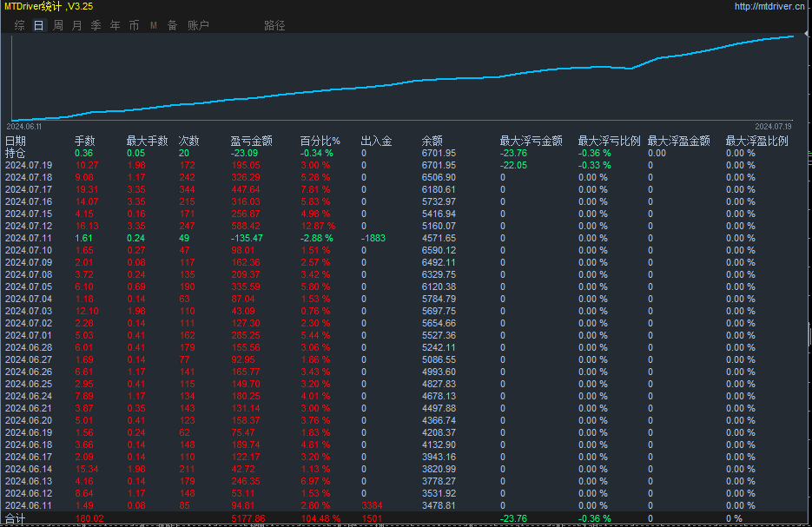Open the 周 weekly tab
Image resolution: width=812 pixels, height=527 pixels.
[x=58, y=25]
